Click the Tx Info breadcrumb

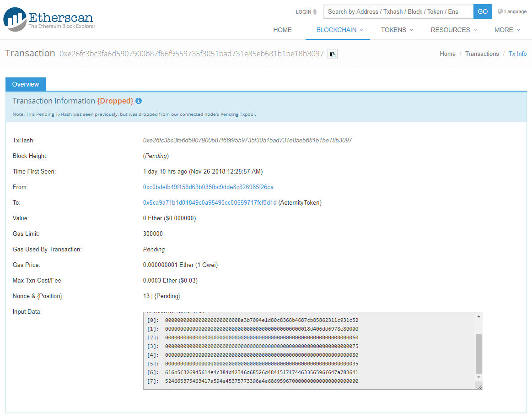[517, 54]
